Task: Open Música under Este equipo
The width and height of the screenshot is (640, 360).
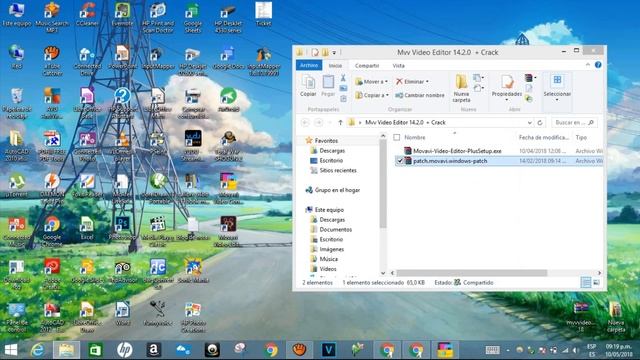Action: tap(329, 259)
